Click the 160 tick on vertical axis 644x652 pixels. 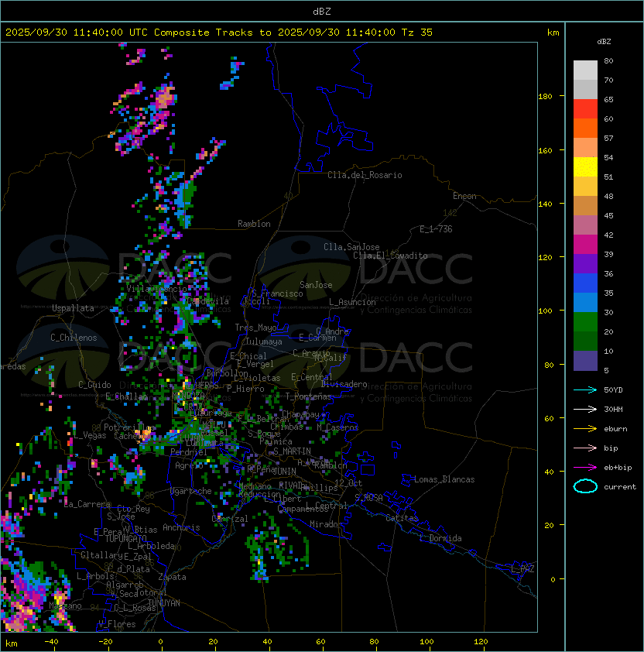click(545, 150)
